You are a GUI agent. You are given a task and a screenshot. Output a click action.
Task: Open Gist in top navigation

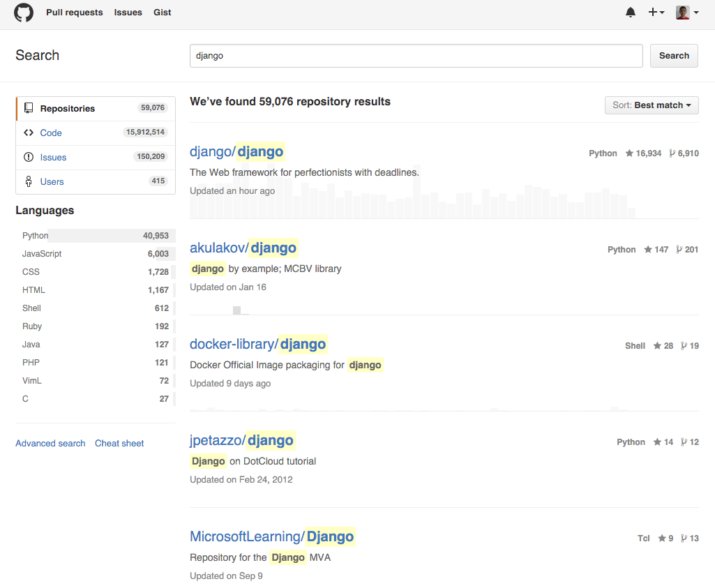click(x=162, y=13)
